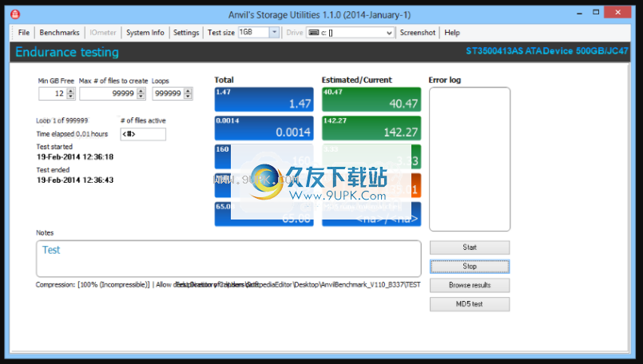The width and height of the screenshot is (643, 364).
Task: Click the Min GB Free value field
Action: pyautogui.click(x=53, y=93)
